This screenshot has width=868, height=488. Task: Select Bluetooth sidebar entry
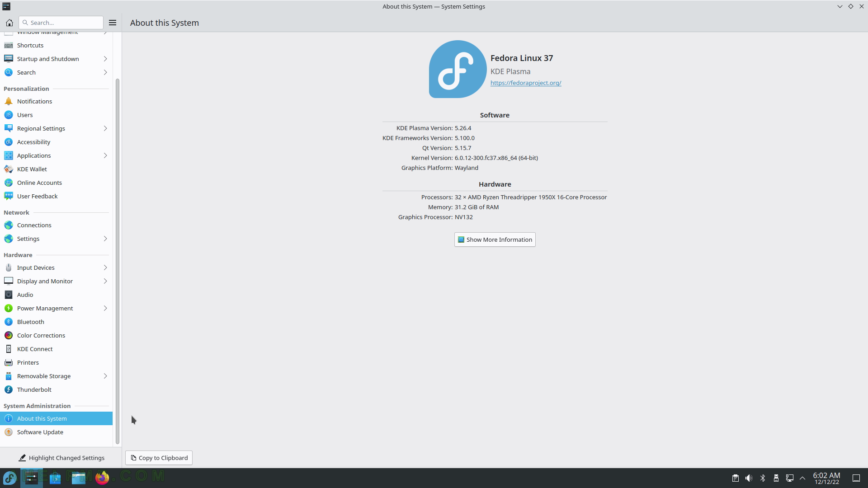click(x=56, y=322)
